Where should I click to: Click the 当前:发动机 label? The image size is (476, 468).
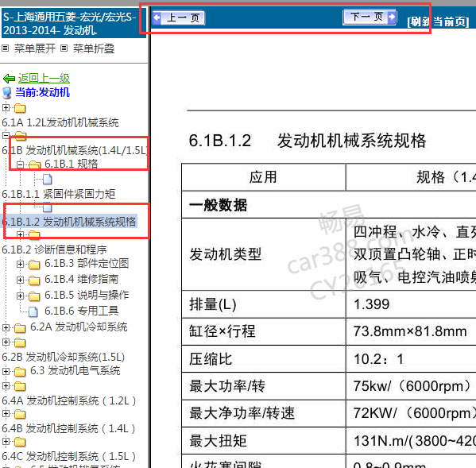click(42, 92)
